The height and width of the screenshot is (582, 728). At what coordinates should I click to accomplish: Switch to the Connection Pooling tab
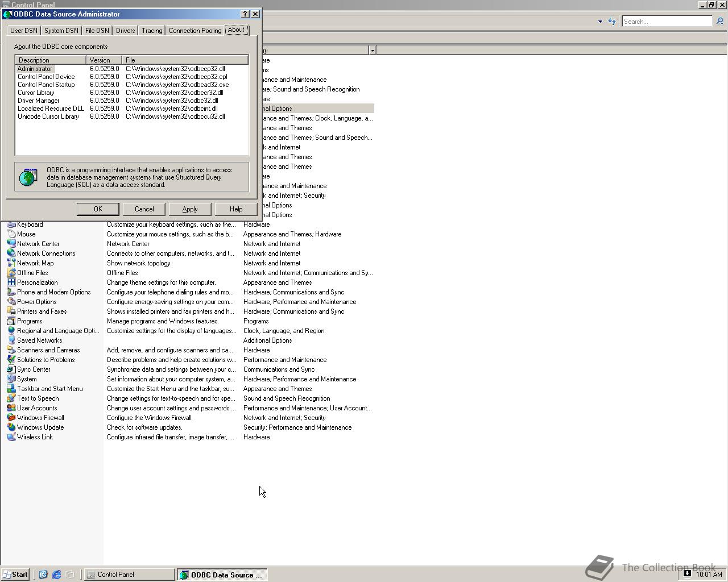click(x=195, y=31)
